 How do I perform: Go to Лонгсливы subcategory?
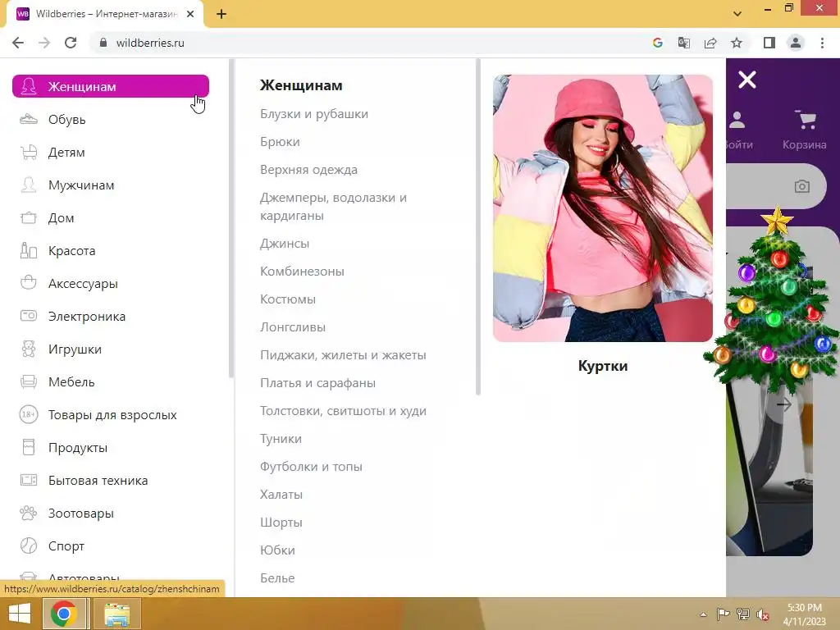pyautogui.click(x=293, y=326)
